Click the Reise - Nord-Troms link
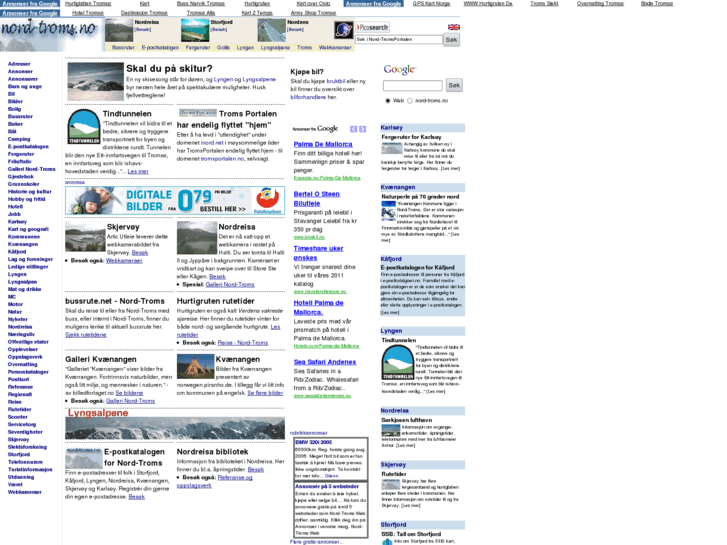 pyautogui.click(x=243, y=343)
